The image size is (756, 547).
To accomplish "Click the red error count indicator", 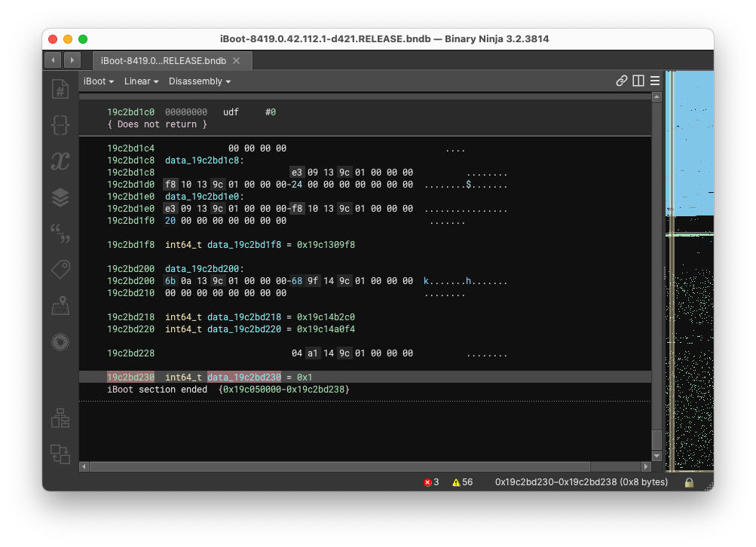I will [x=431, y=482].
